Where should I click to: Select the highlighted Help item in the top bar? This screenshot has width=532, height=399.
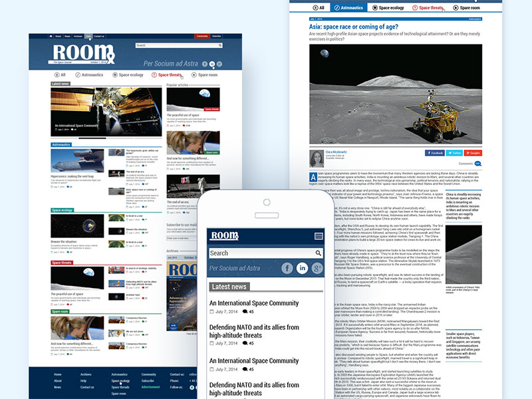tap(88, 36)
